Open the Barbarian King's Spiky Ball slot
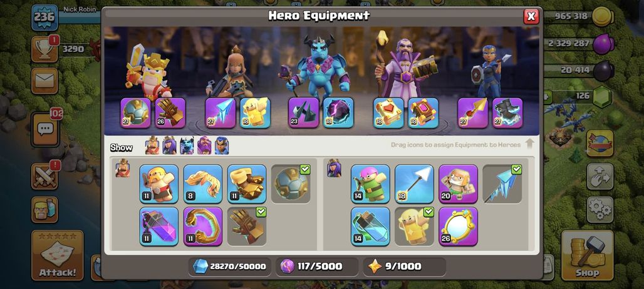The image size is (644, 289). [x=135, y=113]
